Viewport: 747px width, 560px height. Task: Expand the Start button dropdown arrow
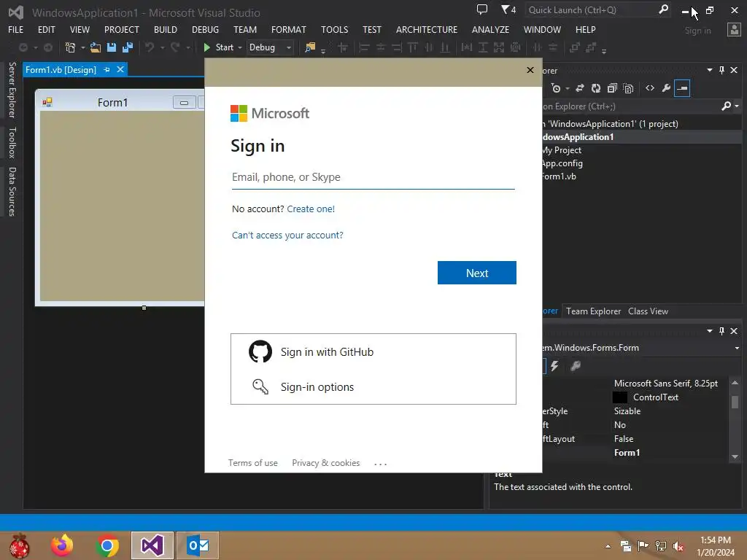(239, 47)
